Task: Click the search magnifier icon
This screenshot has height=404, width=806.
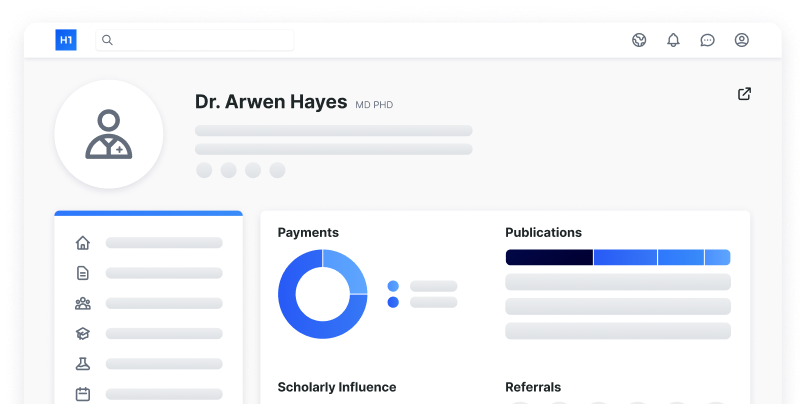Action: pos(107,40)
